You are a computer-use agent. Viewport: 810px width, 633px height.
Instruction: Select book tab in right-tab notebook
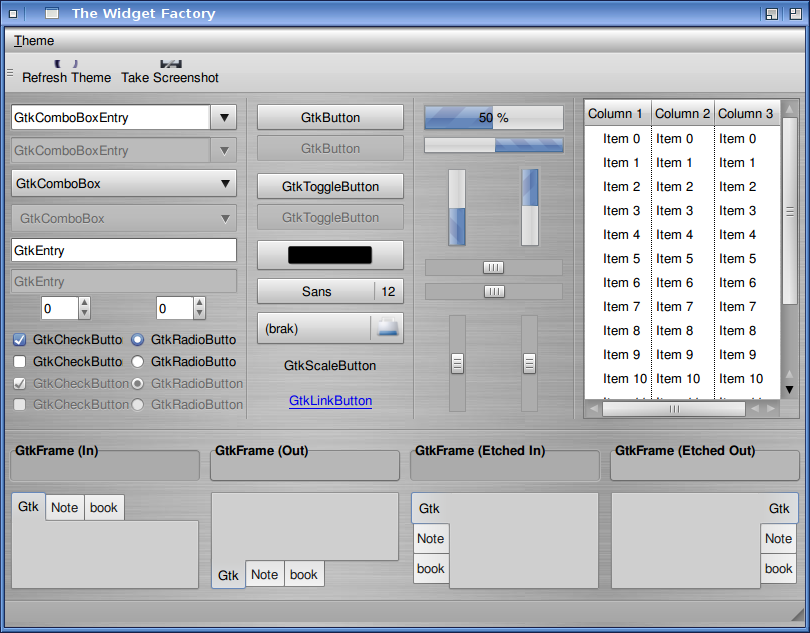pyautogui.click(x=778, y=568)
